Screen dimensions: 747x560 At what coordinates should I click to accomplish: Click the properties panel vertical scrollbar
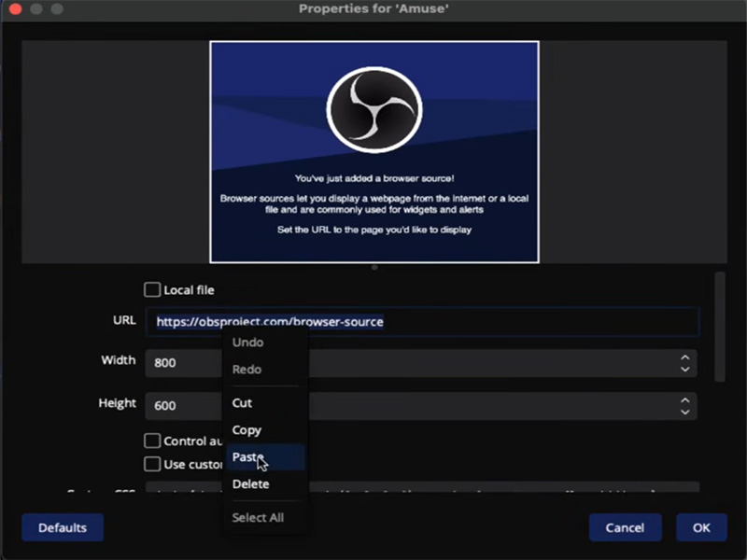pos(720,327)
